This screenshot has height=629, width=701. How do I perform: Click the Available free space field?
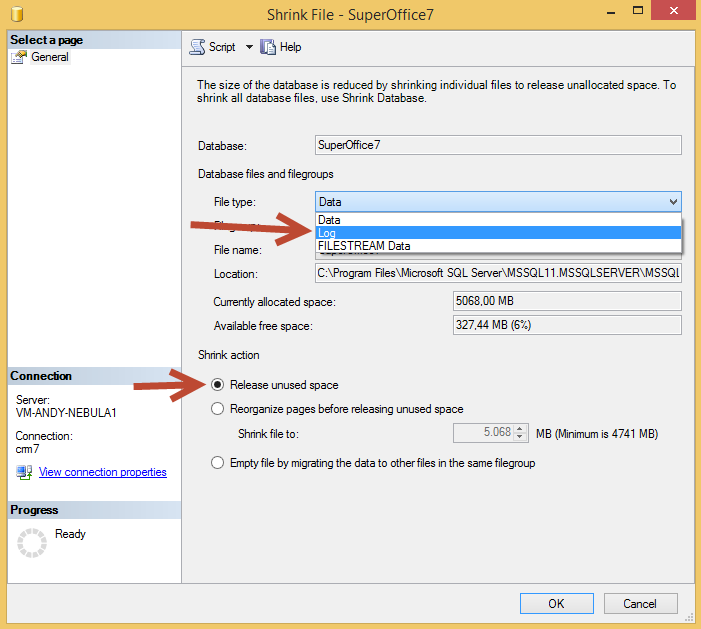coord(567,325)
